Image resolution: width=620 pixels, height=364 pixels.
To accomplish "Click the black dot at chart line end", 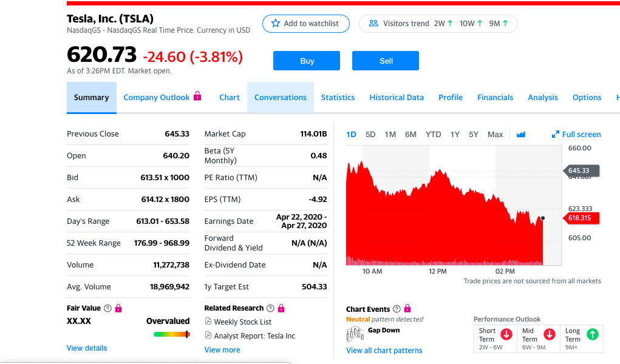I will pyautogui.click(x=543, y=218).
